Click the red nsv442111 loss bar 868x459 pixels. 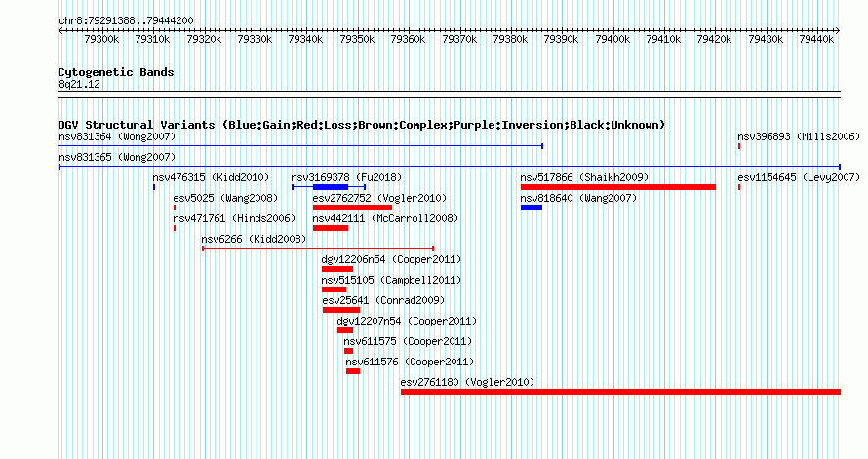pos(331,228)
